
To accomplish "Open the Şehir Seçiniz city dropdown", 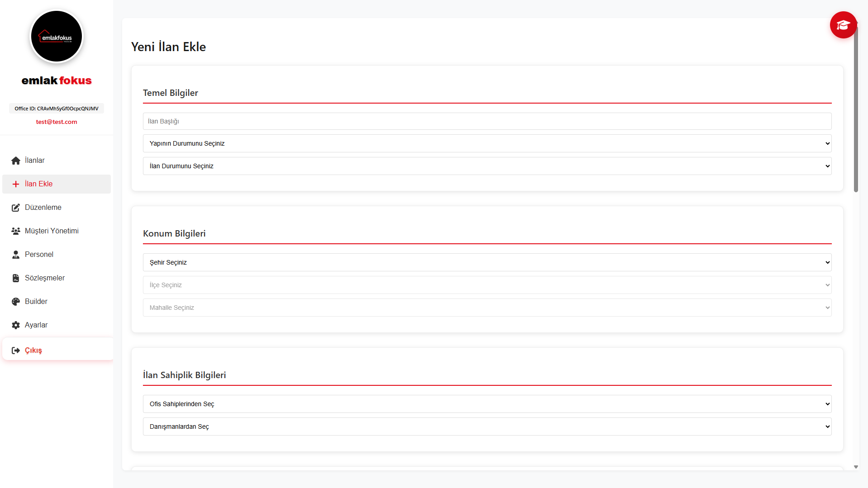I will [487, 262].
